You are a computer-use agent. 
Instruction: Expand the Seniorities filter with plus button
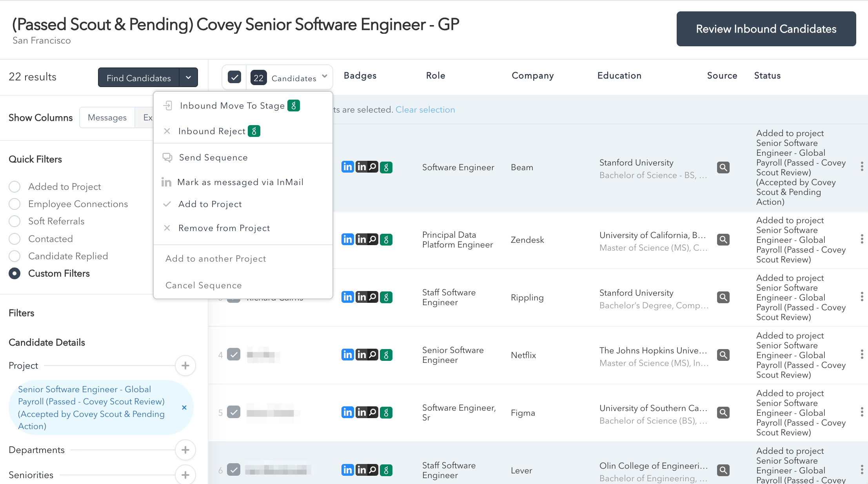185,475
